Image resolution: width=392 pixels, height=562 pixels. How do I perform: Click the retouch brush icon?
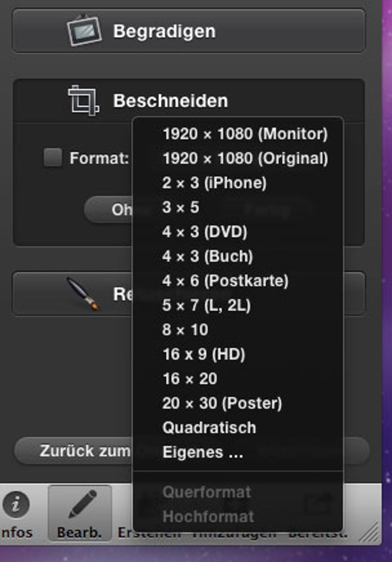83,294
